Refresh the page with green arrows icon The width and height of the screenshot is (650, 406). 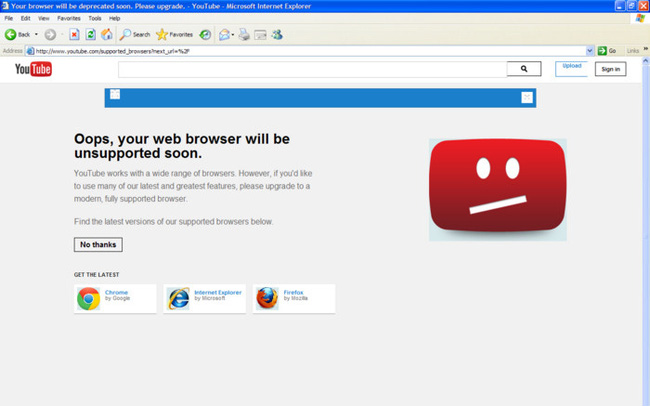[x=90, y=35]
